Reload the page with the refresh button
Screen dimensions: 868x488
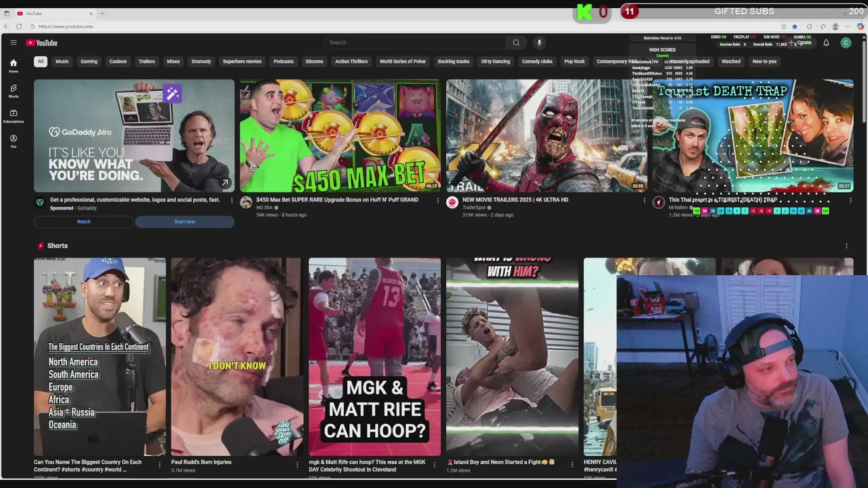click(x=19, y=26)
